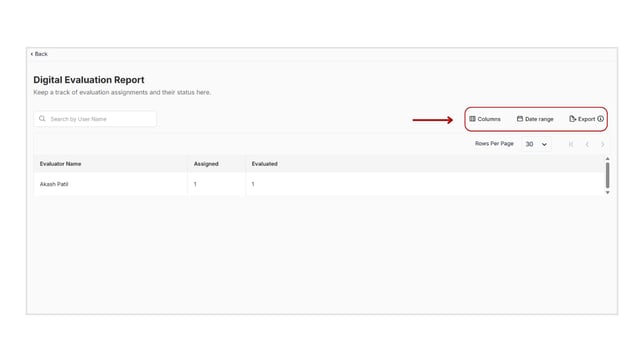The image size is (644, 362).
Task: Open the Rows Per Page dropdown
Action: (x=536, y=144)
